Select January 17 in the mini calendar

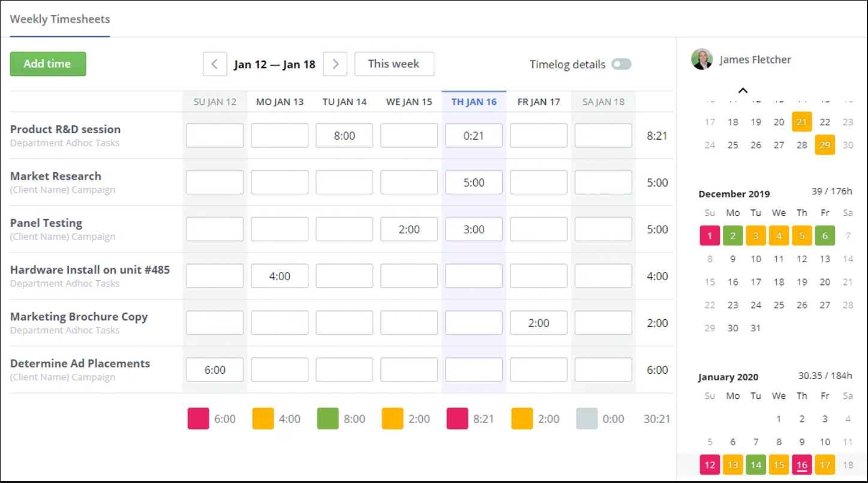[825, 465]
